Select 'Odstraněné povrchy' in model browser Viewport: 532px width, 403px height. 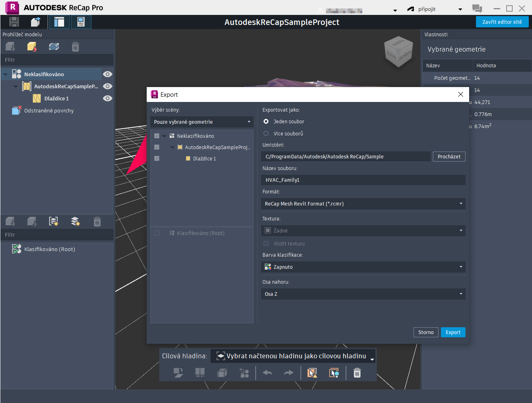coord(49,111)
